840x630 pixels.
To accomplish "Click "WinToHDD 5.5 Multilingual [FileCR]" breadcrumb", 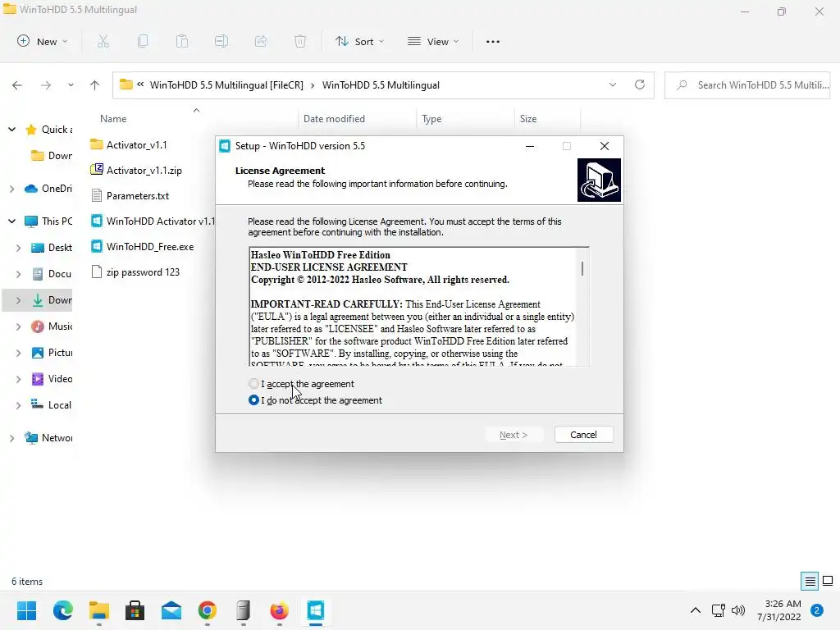I will click(x=226, y=85).
